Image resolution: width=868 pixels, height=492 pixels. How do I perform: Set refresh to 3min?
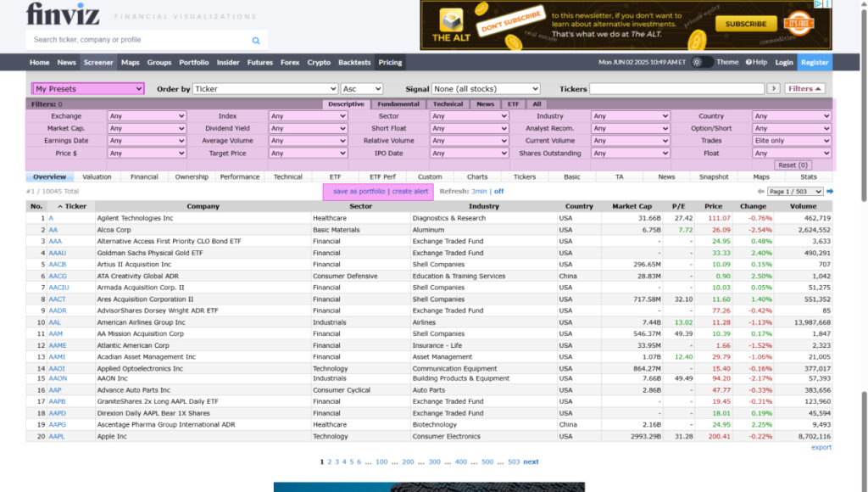(480, 191)
